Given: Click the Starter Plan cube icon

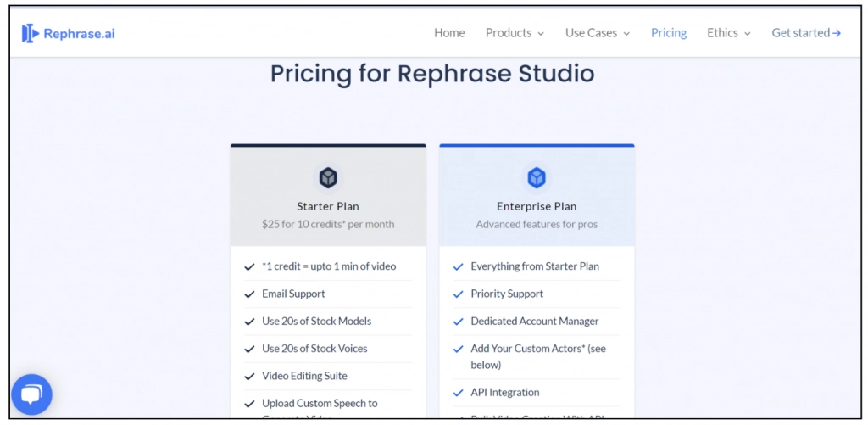Looking at the screenshot, I should 328,178.
